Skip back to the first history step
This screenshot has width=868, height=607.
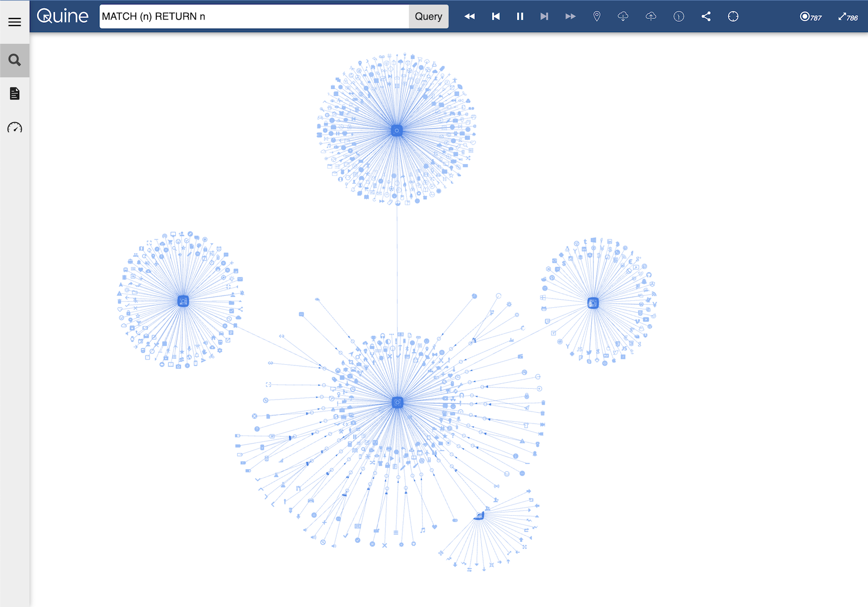pyautogui.click(x=495, y=16)
